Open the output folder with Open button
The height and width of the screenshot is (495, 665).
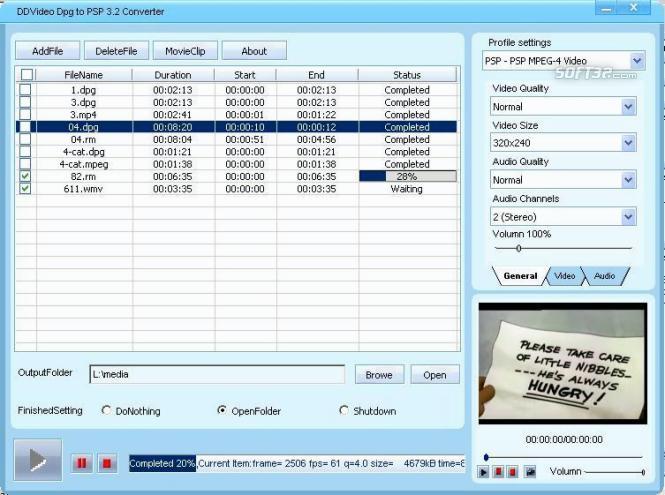[435, 375]
